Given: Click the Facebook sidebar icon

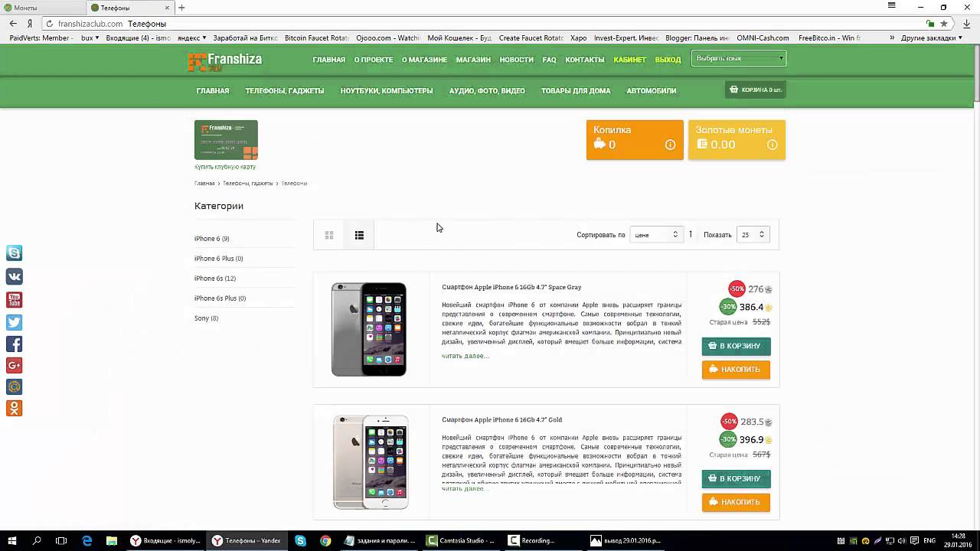Looking at the screenshot, I should point(14,344).
